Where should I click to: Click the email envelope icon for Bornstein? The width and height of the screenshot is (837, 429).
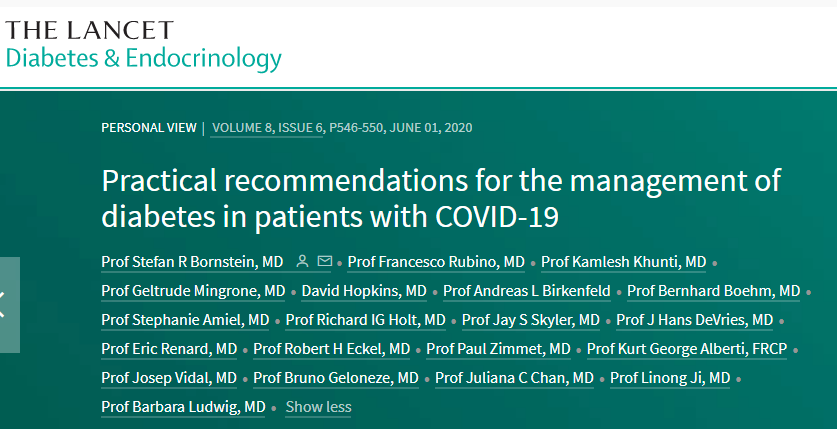[x=325, y=261]
